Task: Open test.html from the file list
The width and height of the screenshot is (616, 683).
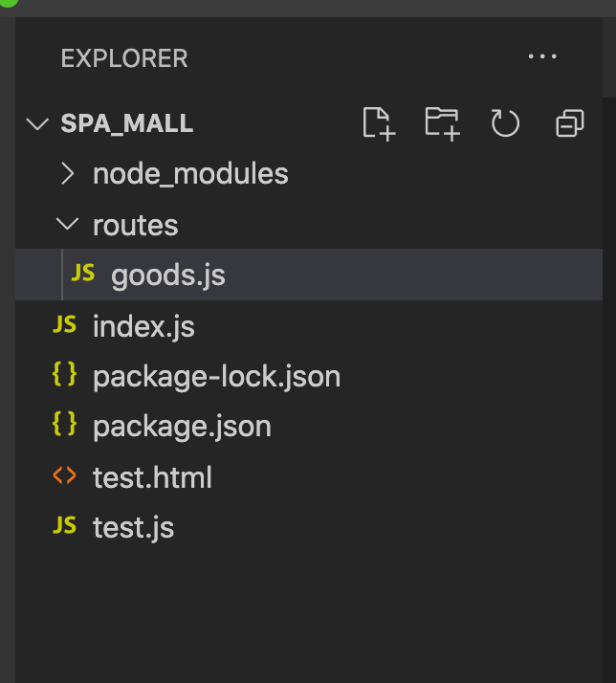Action: tap(152, 477)
